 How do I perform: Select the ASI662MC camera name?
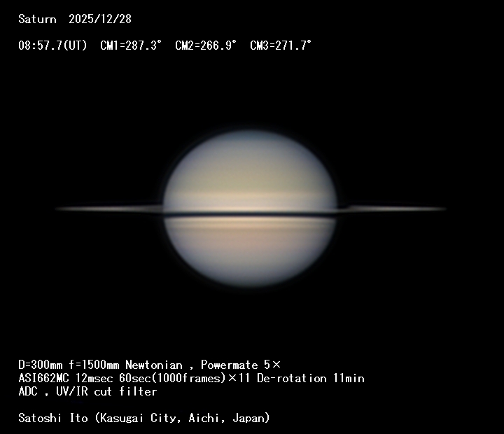(x=45, y=378)
